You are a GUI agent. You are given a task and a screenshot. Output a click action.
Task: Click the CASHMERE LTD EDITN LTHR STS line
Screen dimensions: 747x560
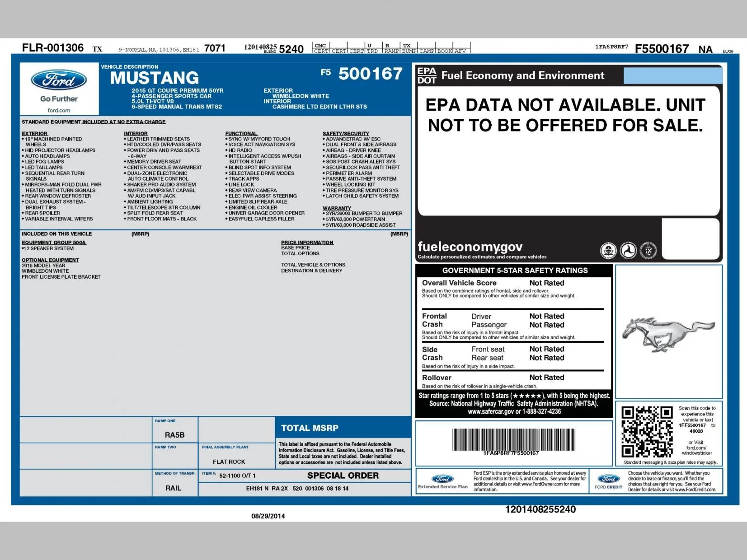pyautogui.click(x=319, y=107)
